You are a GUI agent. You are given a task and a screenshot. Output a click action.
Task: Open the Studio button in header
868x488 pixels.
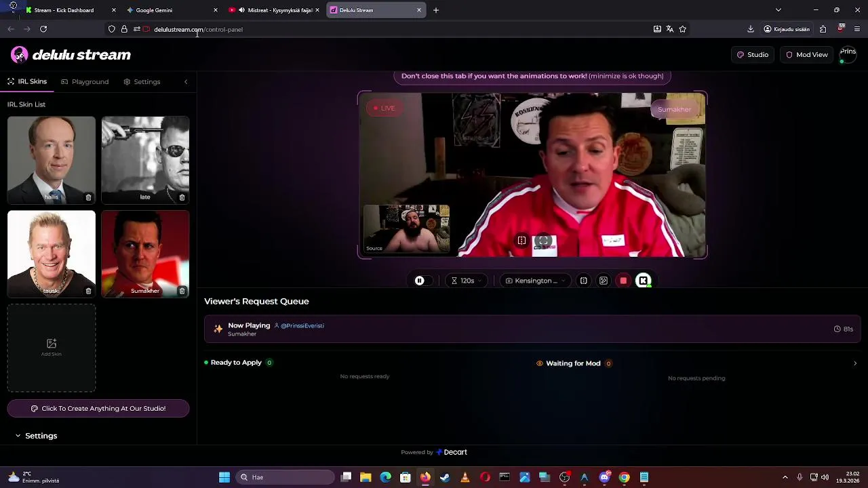click(753, 55)
